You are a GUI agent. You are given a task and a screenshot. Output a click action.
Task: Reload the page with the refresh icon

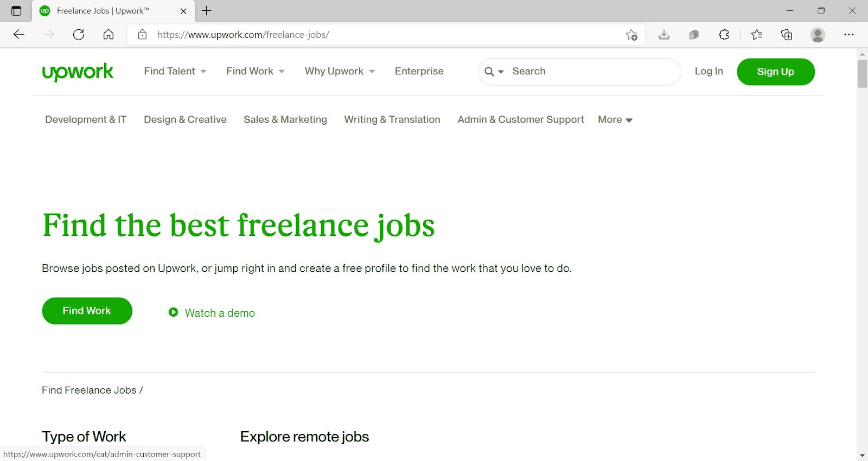(x=79, y=35)
